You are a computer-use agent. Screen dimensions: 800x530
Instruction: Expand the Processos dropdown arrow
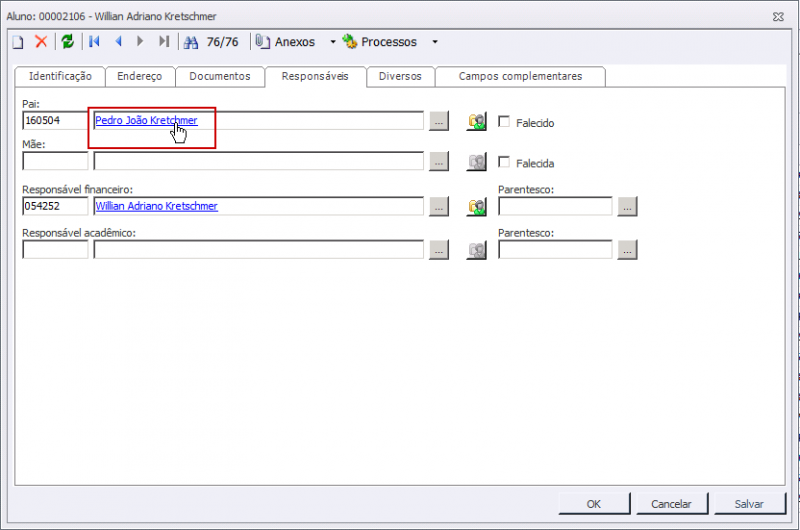pos(434,42)
